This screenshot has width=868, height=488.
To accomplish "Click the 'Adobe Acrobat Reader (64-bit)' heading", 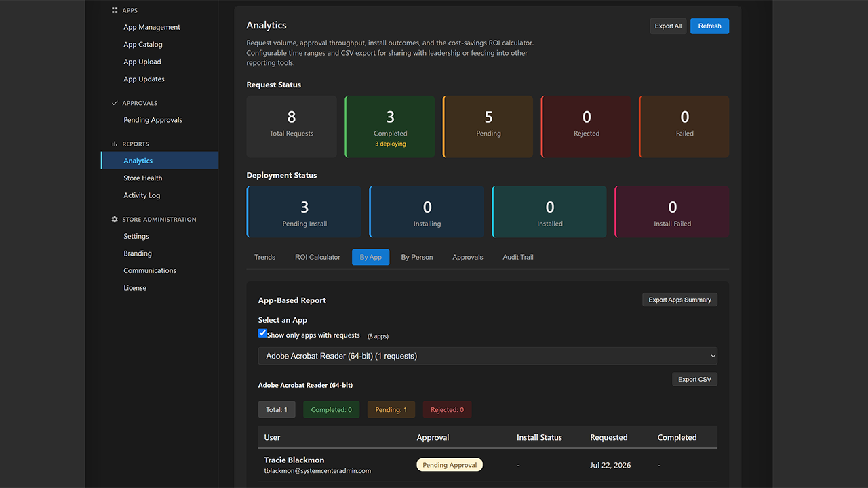I will pyautogui.click(x=305, y=385).
